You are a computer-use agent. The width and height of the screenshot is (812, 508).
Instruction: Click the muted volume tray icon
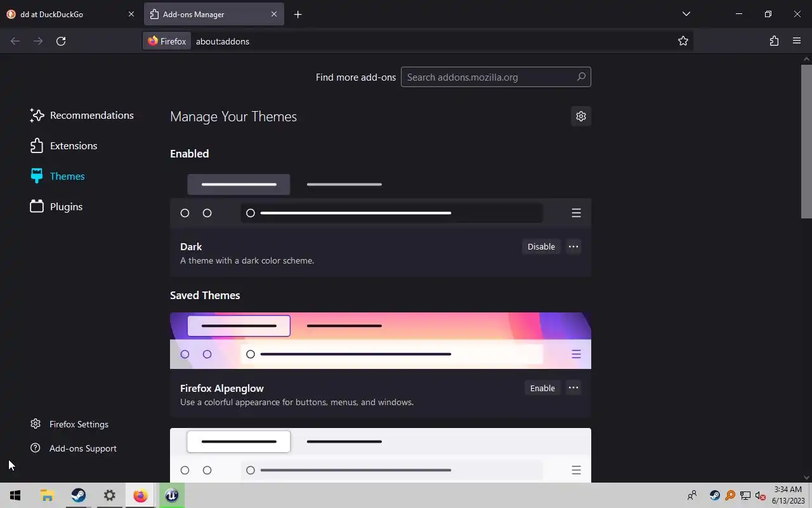point(761,495)
